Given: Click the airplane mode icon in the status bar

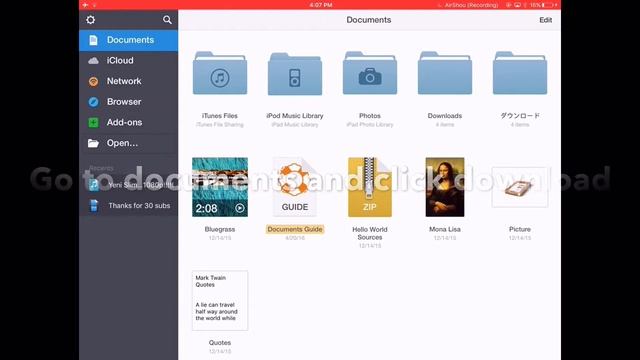Looking at the screenshot, I should (x=85, y=5).
